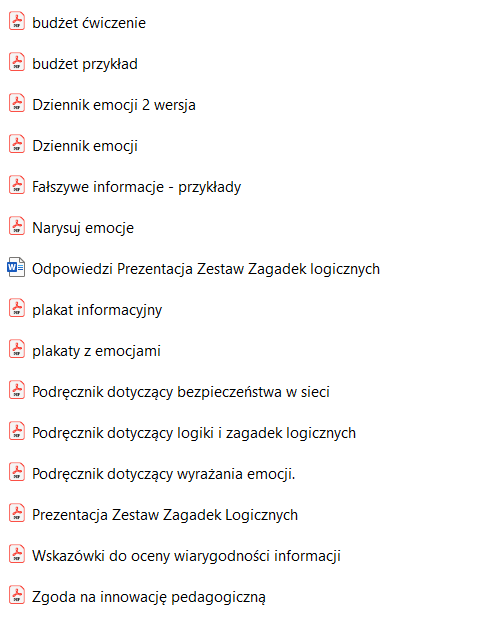Select Podręcznik dotyczący wyrażania emocji file
This screenshot has width=503, height=637.
coord(164,474)
